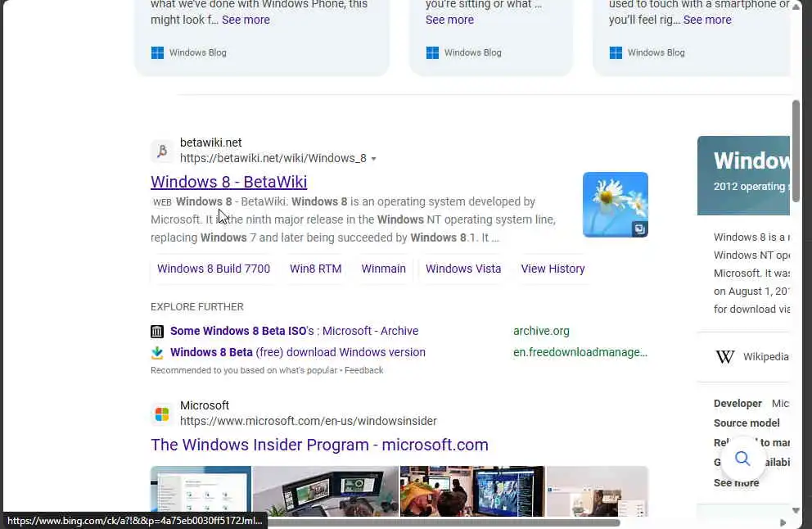This screenshot has height=529, width=812.
Task: Click the scroll-right arrow at bottom corner
Action: click(x=783, y=523)
